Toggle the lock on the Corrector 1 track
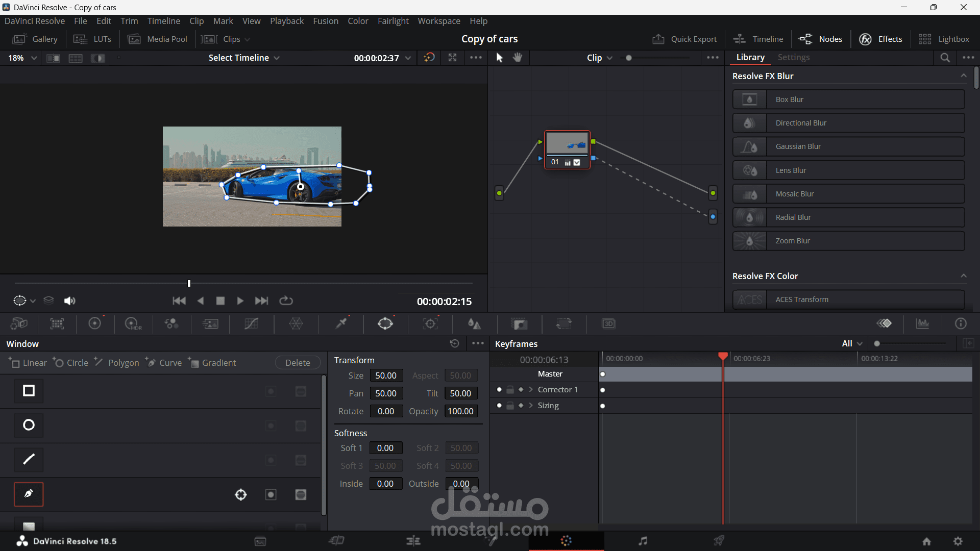 [x=510, y=390]
